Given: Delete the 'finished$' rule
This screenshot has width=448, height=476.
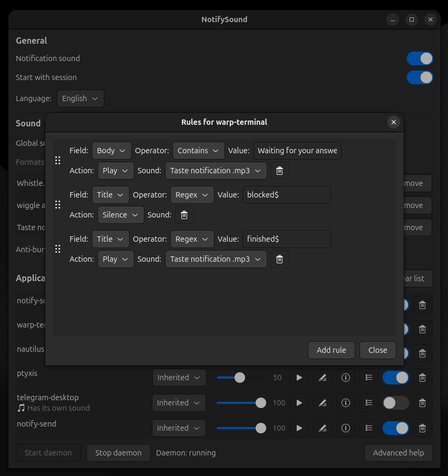Looking at the screenshot, I should (279, 259).
